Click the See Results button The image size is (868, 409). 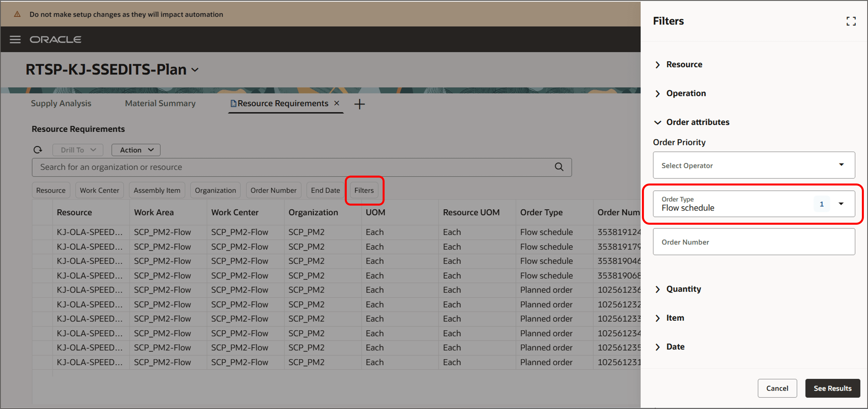tap(833, 388)
